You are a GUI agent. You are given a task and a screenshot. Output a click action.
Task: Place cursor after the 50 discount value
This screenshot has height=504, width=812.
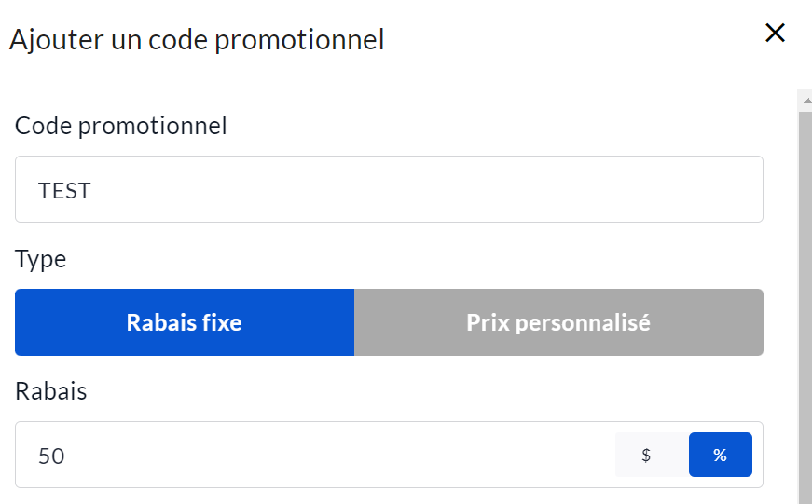tap(67, 456)
